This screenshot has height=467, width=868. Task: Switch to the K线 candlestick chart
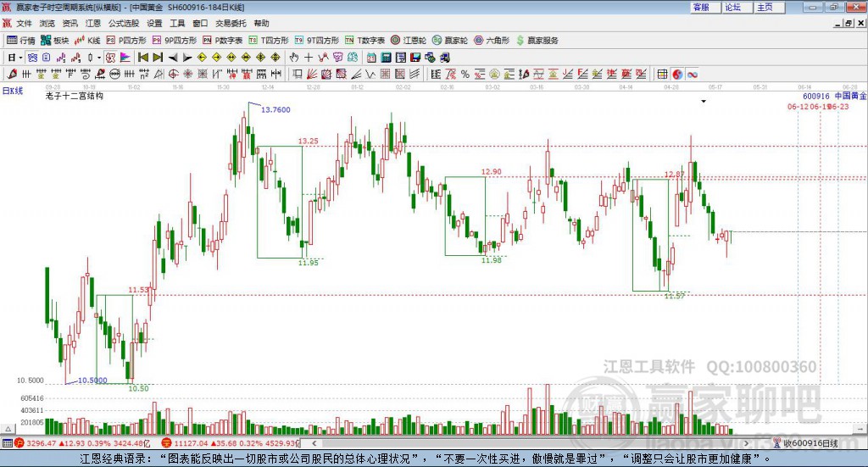pyautogui.click(x=87, y=41)
